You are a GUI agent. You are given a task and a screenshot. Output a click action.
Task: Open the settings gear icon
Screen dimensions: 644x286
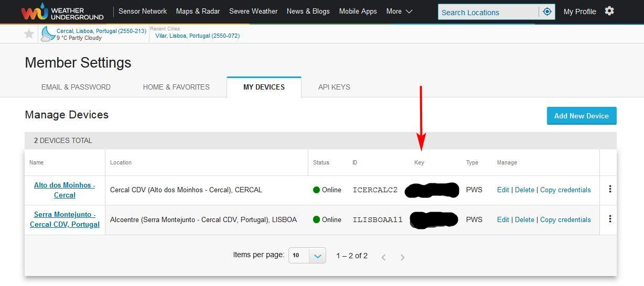(x=609, y=11)
